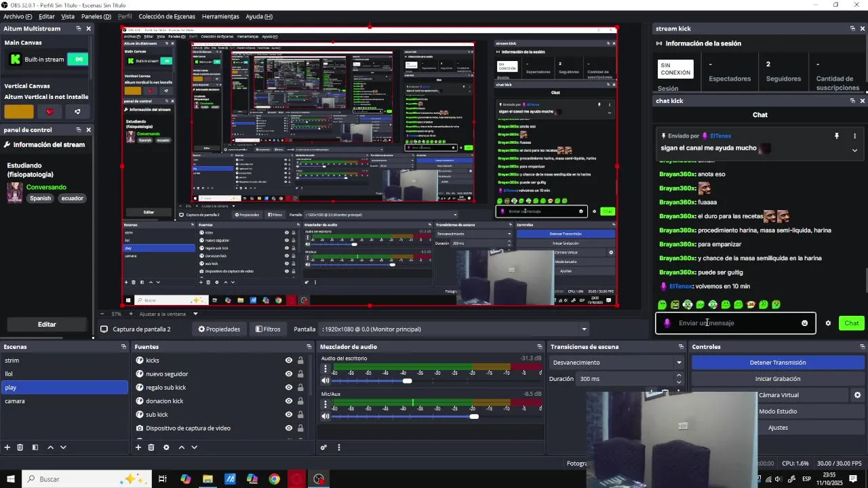
Task: Click the heart button in Vertical Canvas
Action: coord(49,112)
